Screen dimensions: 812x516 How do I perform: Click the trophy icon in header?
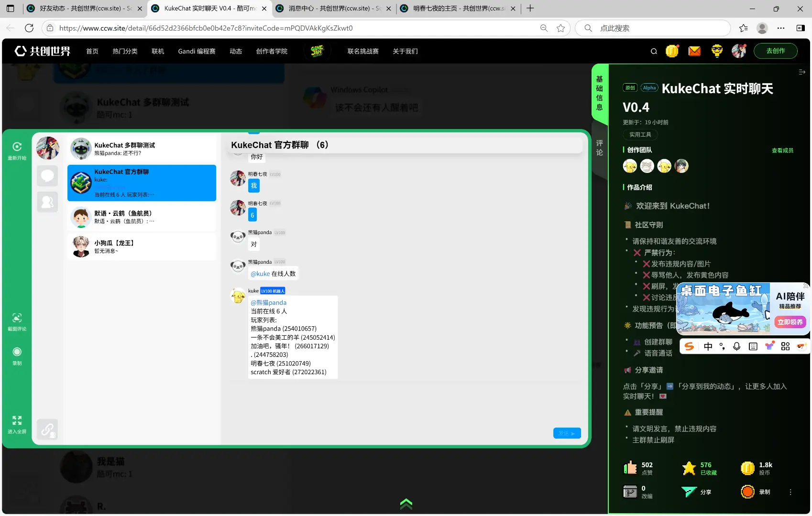[x=717, y=51]
